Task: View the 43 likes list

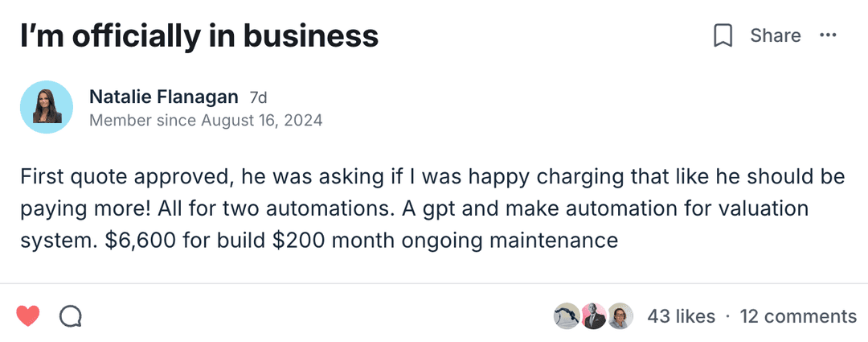Action: pyautogui.click(x=681, y=316)
